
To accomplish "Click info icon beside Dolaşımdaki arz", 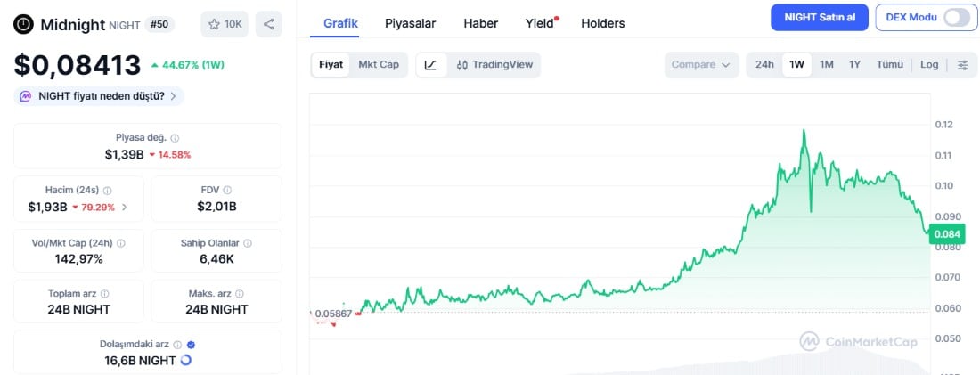I will tap(177, 345).
